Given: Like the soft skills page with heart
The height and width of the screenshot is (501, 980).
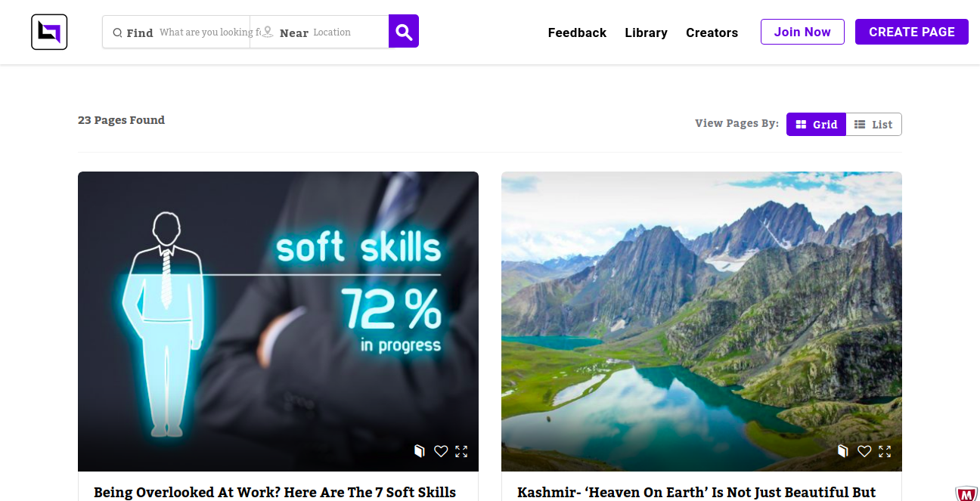Looking at the screenshot, I should (x=441, y=451).
